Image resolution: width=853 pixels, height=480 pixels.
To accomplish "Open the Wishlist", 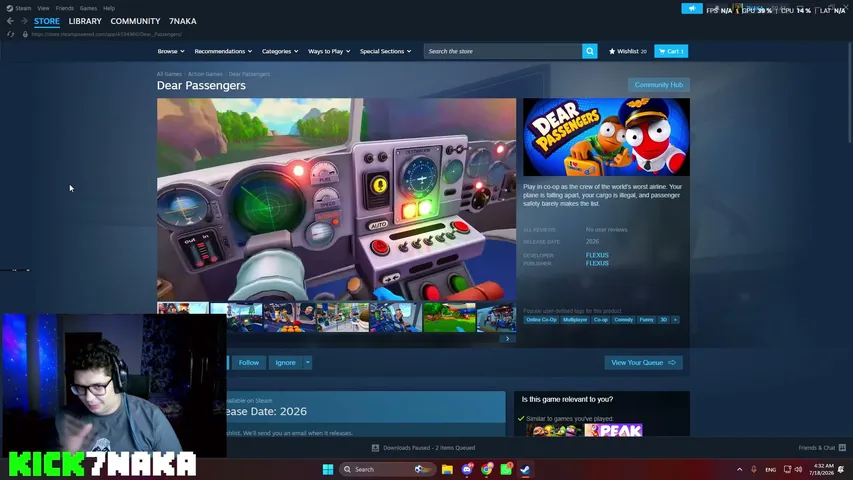I will 628,51.
